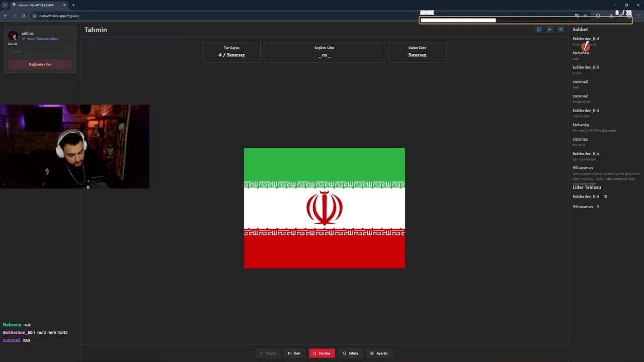Select the Tahmin - PlayWithKick.APP tab
The image size is (644, 362).
coord(38,5)
